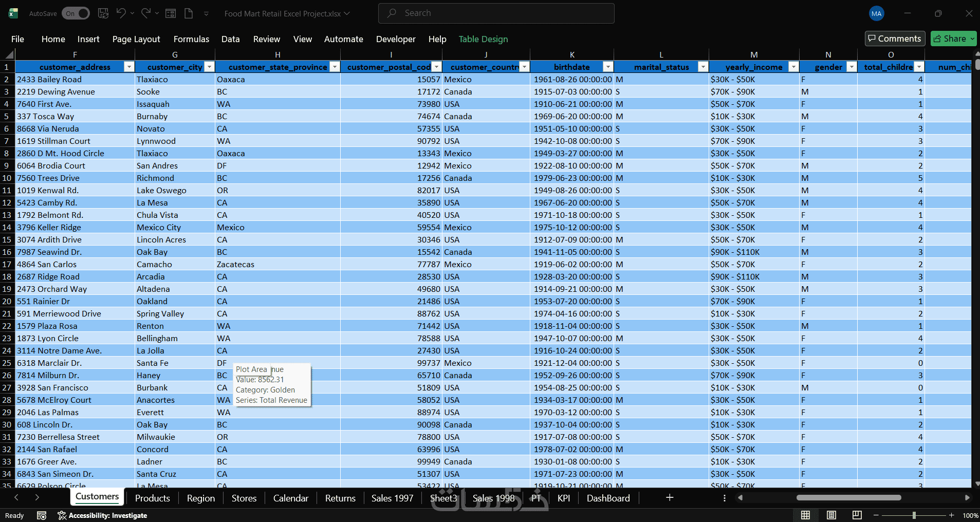Click the horizontal scrollbar thumb

848,497
